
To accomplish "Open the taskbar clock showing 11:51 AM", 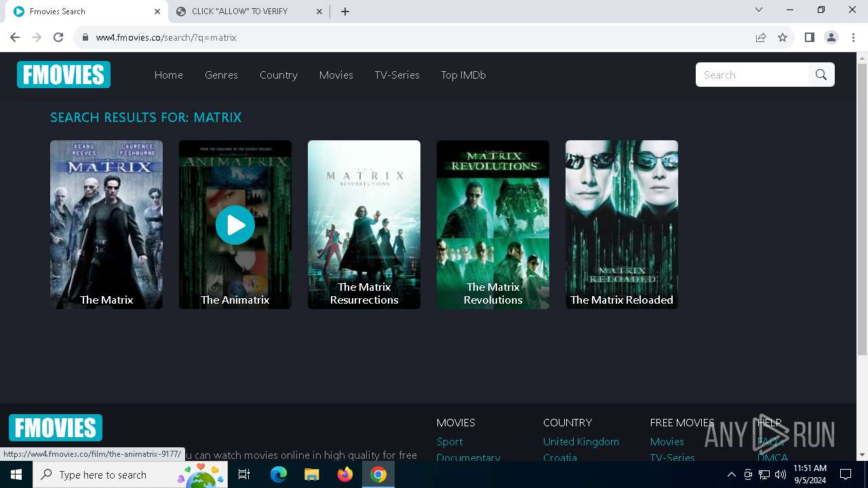I will [810, 474].
